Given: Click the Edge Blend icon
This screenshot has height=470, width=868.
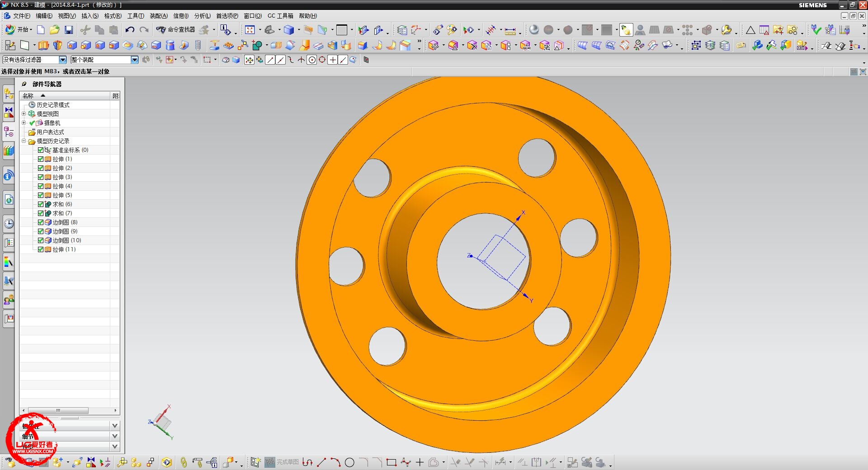Looking at the screenshot, I should point(363,45).
